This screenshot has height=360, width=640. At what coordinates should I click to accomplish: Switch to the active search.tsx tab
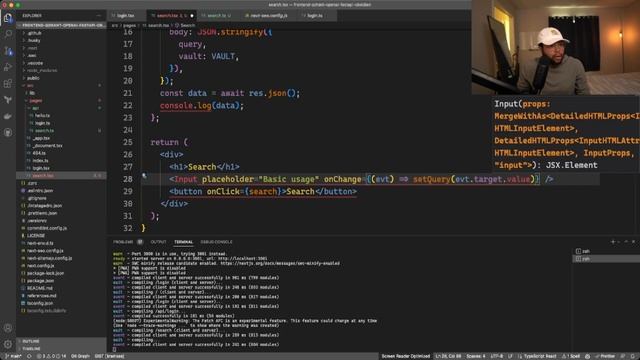click(171, 16)
